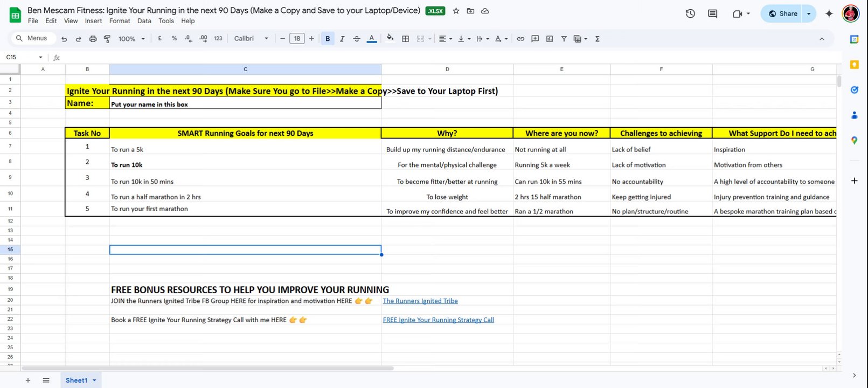
Task: Click the Help menu
Action: [188, 21]
